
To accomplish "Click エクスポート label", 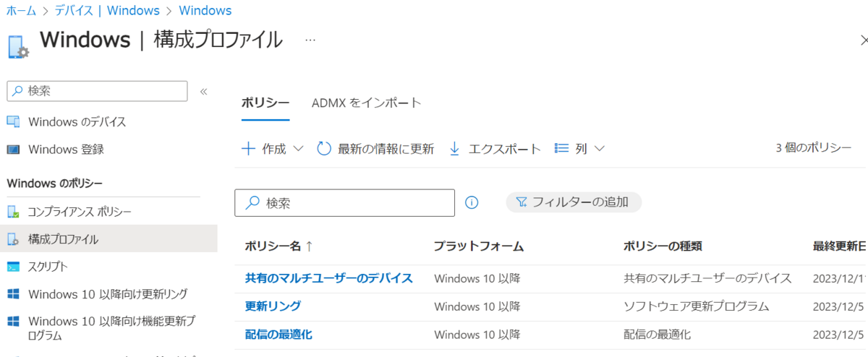I will (505, 149).
